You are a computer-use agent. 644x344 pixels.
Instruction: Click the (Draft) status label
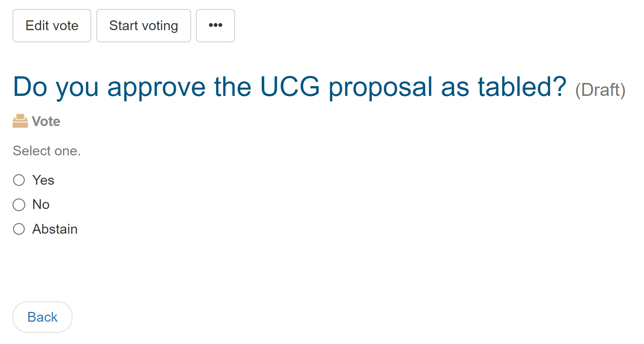pyautogui.click(x=600, y=90)
